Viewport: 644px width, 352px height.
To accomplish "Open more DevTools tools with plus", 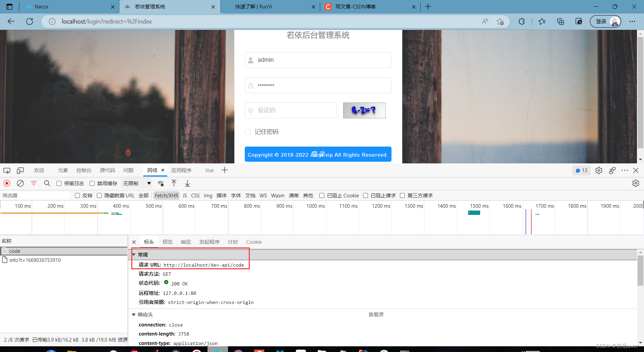I will (225, 170).
